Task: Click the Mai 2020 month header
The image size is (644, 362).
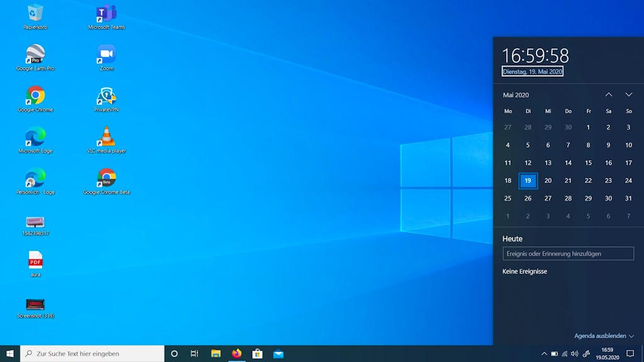Action: click(516, 95)
